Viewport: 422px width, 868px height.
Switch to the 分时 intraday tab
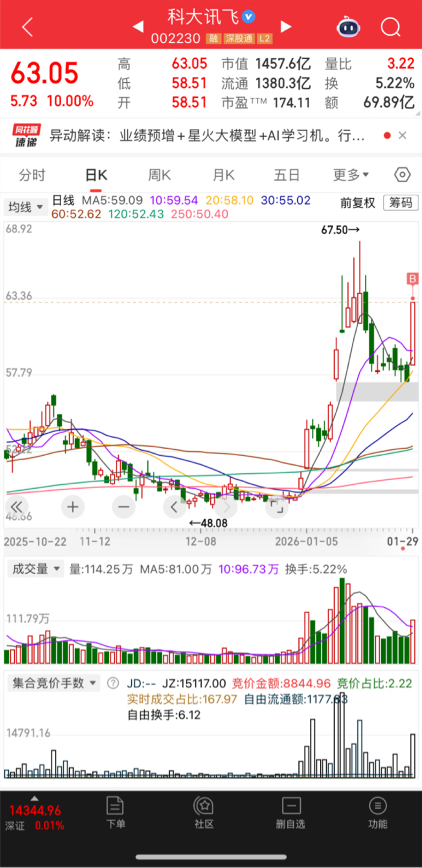(x=32, y=175)
